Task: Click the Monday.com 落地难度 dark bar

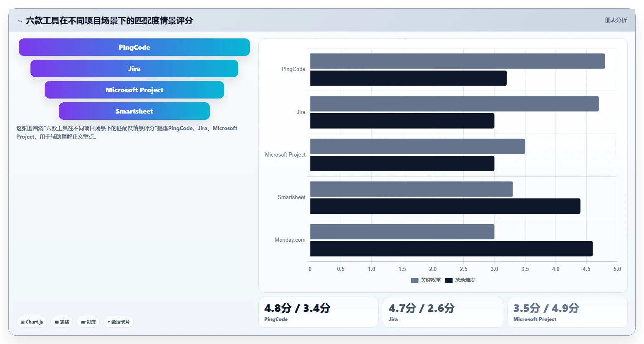Action: (x=451, y=248)
